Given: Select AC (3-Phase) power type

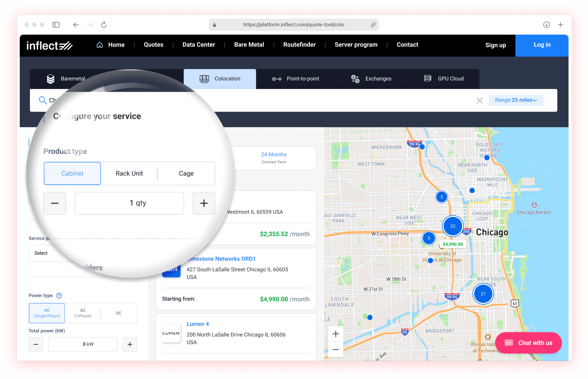Looking at the screenshot, I should pos(83,313).
